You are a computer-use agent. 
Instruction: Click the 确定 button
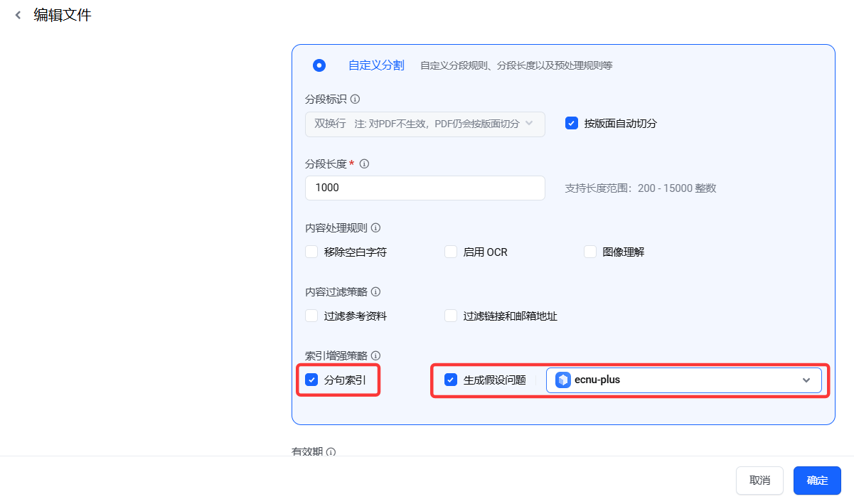(x=817, y=481)
